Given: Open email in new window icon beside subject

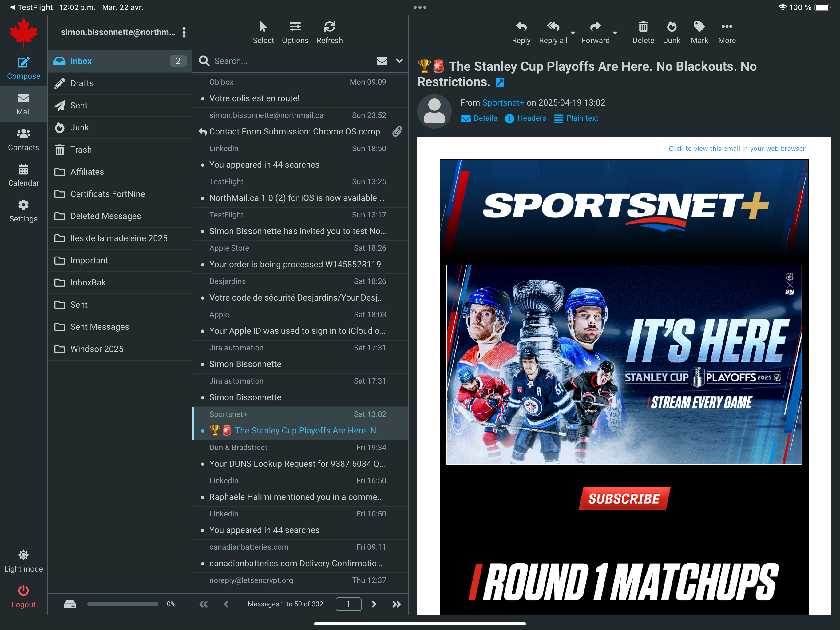Looking at the screenshot, I should [500, 82].
